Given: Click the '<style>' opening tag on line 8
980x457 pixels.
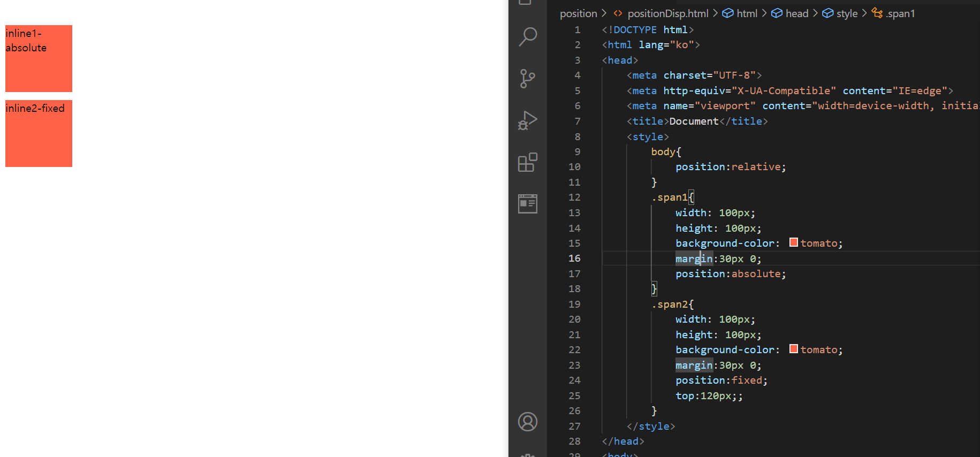Looking at the screenshot, I should click(648, 137).
